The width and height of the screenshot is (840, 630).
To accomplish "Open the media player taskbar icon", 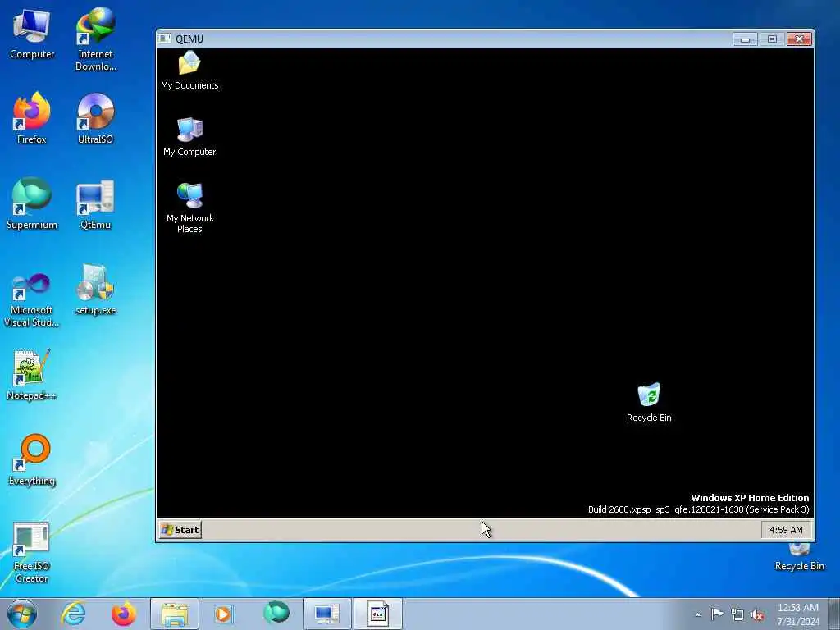I will [x=224, y=614].
